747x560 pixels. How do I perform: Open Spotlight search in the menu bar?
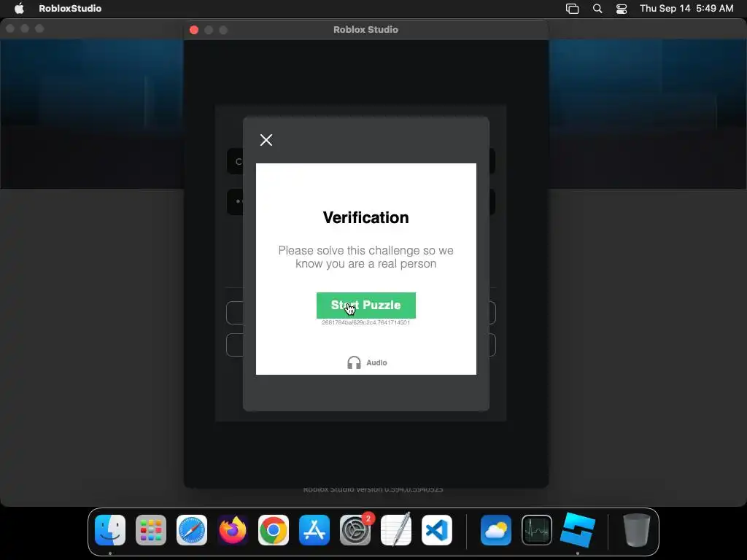coord(597,9)
